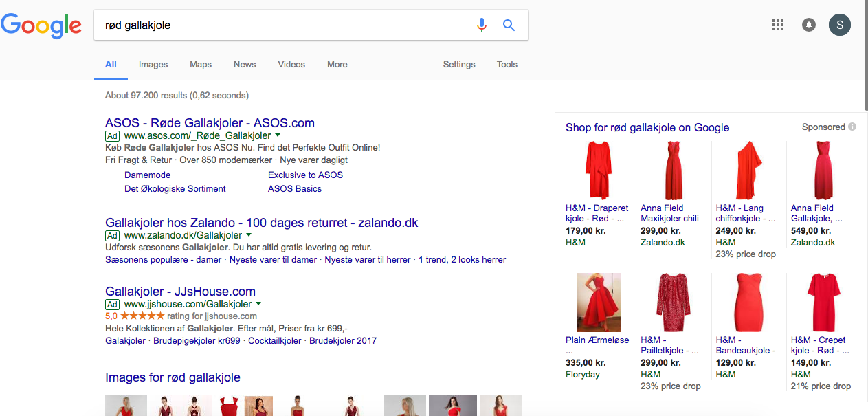
Task: Follow the Damemode sitelink
Action: pos(148,175)
